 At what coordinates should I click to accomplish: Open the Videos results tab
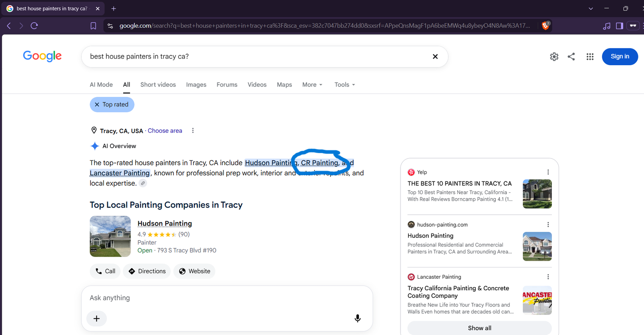257,85
